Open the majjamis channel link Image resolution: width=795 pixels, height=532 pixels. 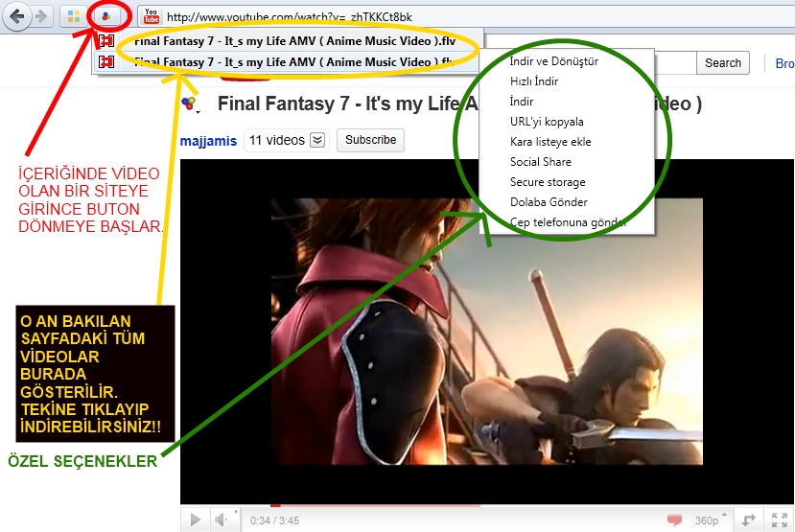[x=208, y=140]
